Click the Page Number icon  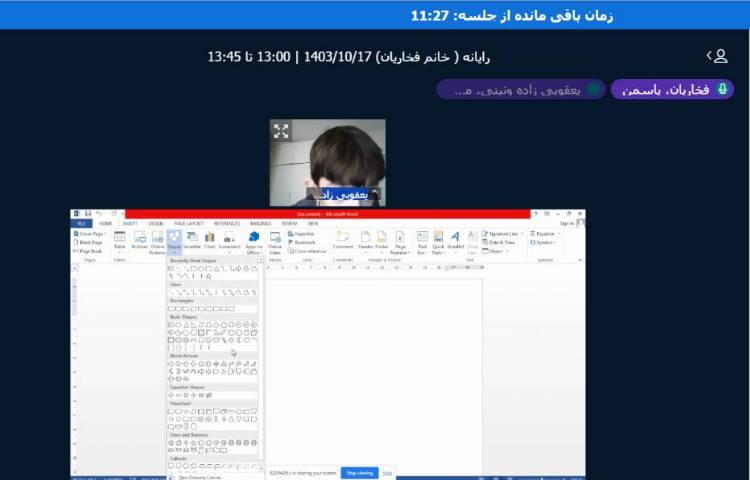pyautogui.click(x=399, y=242)
